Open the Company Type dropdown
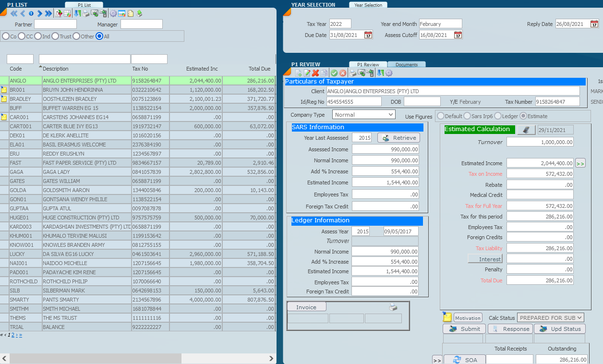Viewport: 603px width, 364px height. tap(363, 115)
